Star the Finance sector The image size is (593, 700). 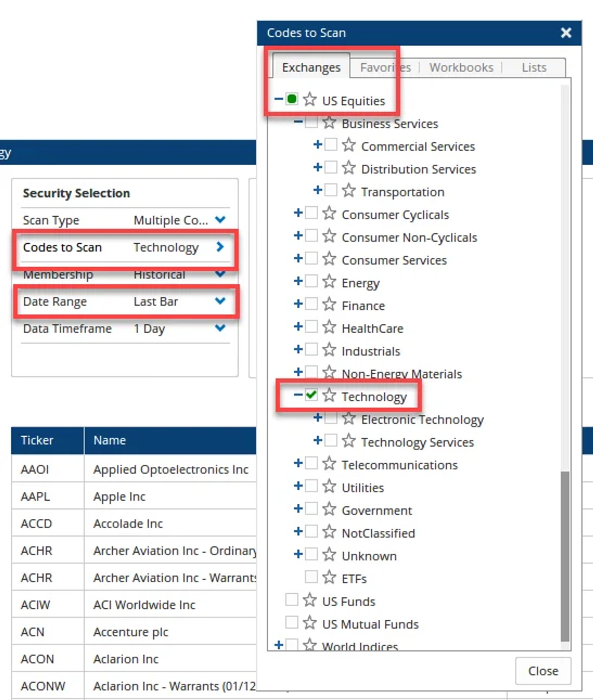[x=329, y=304]
